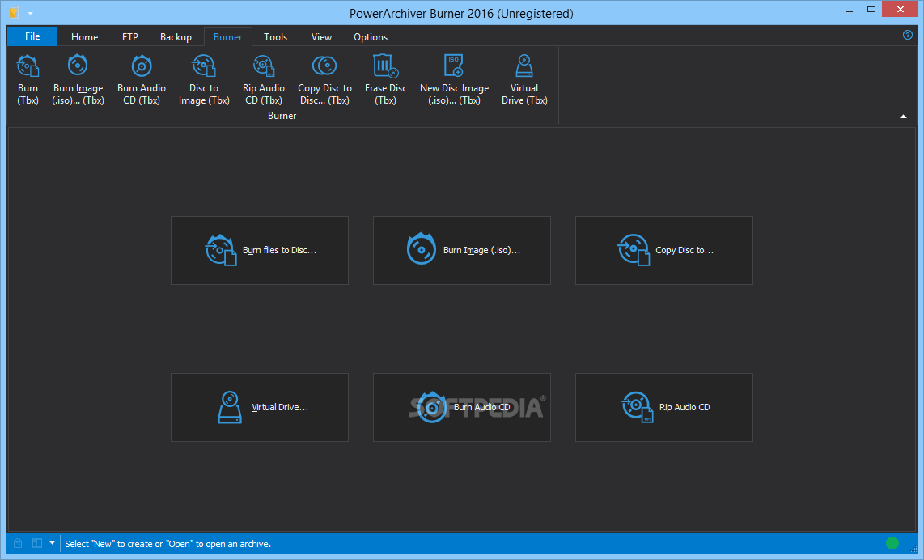The image size is (924, 560).
Task: Launch Disc to Image ribbon tool
Action: tap(204, 79)
